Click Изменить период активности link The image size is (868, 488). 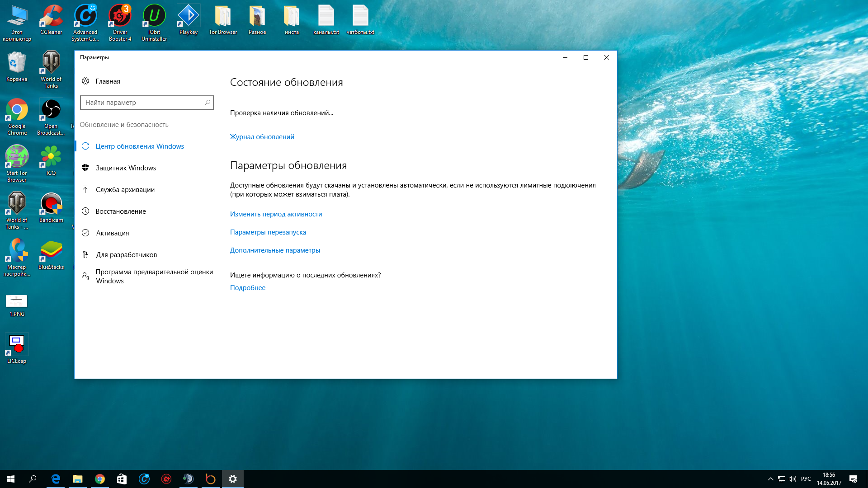276,214
